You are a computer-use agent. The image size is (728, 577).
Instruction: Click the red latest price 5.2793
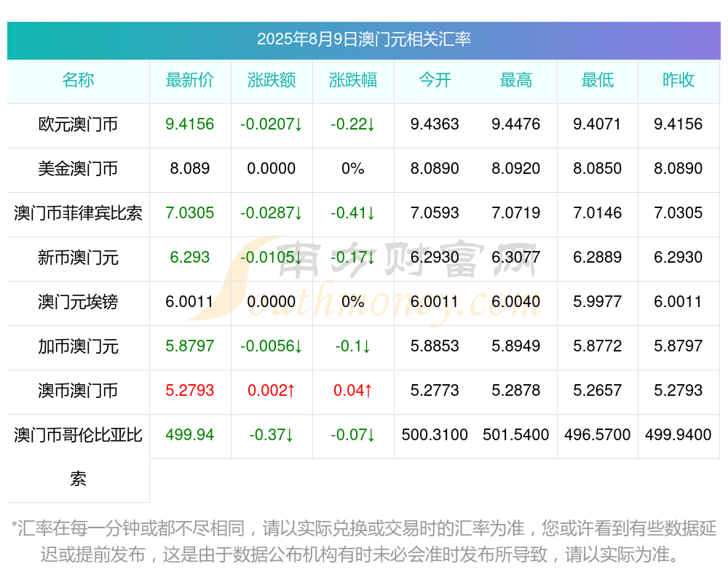click(190, 390)
